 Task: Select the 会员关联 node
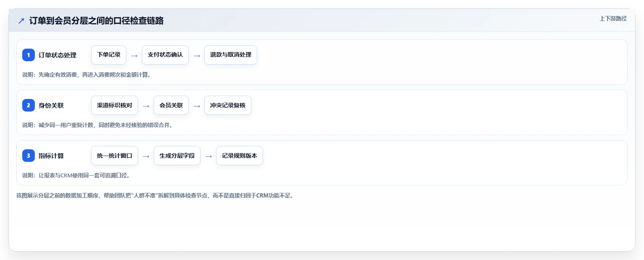coord(171,105)
